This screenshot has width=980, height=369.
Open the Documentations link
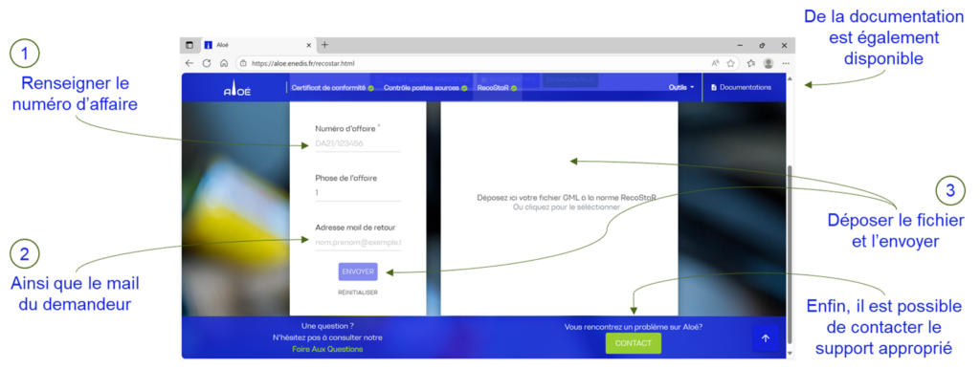point(742,87)
